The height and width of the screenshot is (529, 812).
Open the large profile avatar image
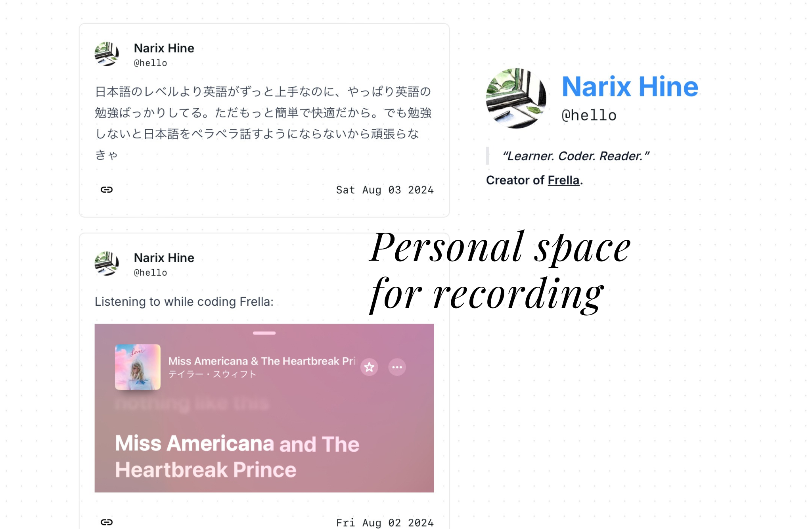click(x=516, y=98)
